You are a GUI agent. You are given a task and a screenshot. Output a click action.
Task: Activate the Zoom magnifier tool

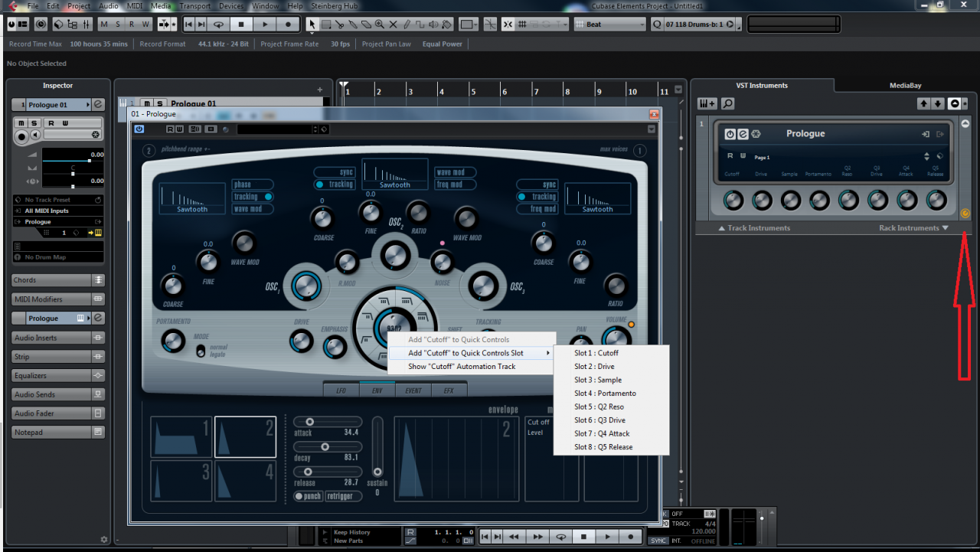point(378,24)
